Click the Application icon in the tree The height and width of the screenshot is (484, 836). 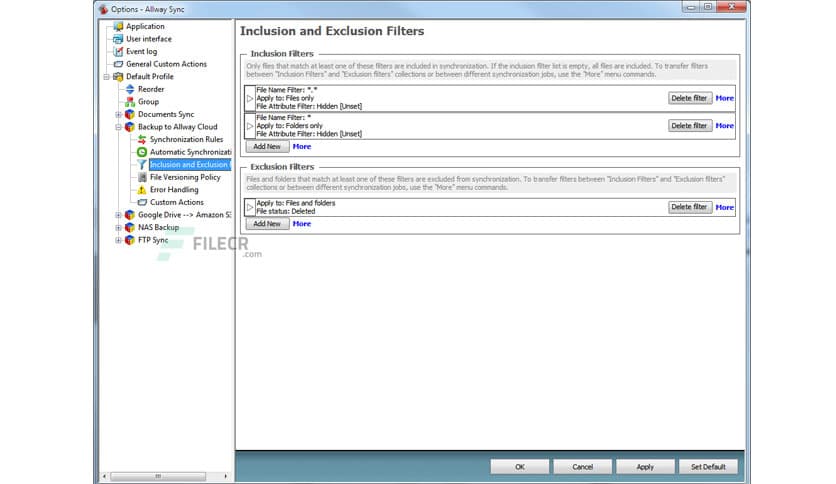(x=118, y=26)
